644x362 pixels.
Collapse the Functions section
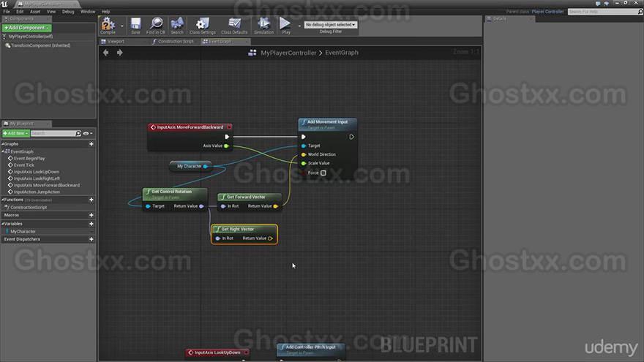[x=3, y=200]
